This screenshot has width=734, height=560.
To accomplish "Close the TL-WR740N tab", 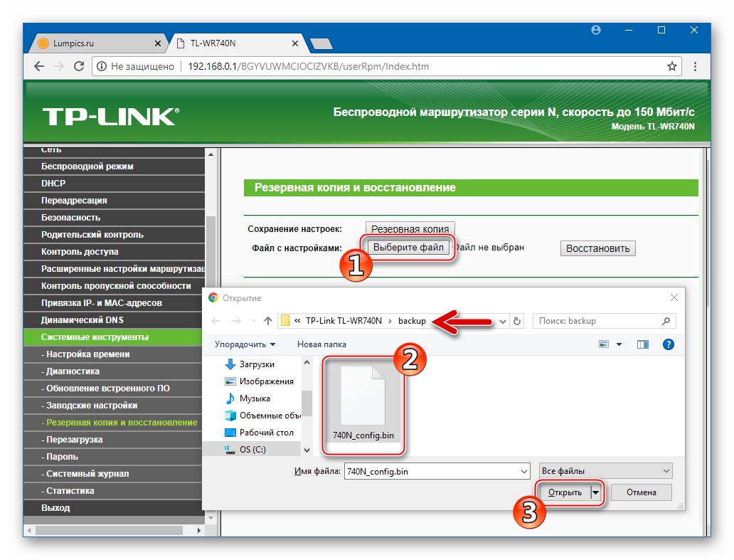I will (295, 43).
